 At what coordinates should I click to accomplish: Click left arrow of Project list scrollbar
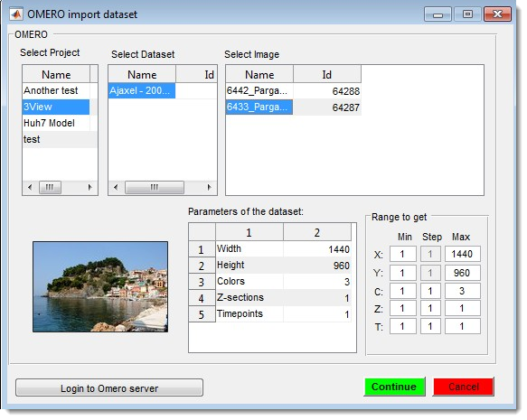point(30,187)
